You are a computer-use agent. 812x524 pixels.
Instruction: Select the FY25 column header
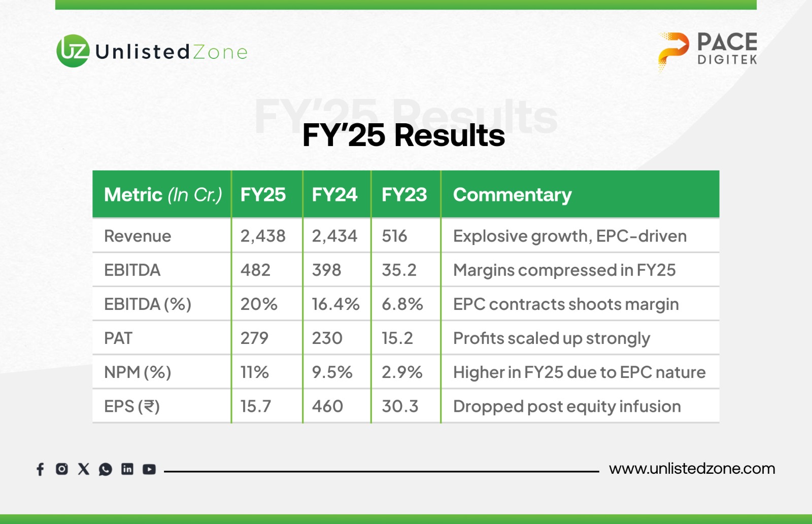(x=263, y=195)
